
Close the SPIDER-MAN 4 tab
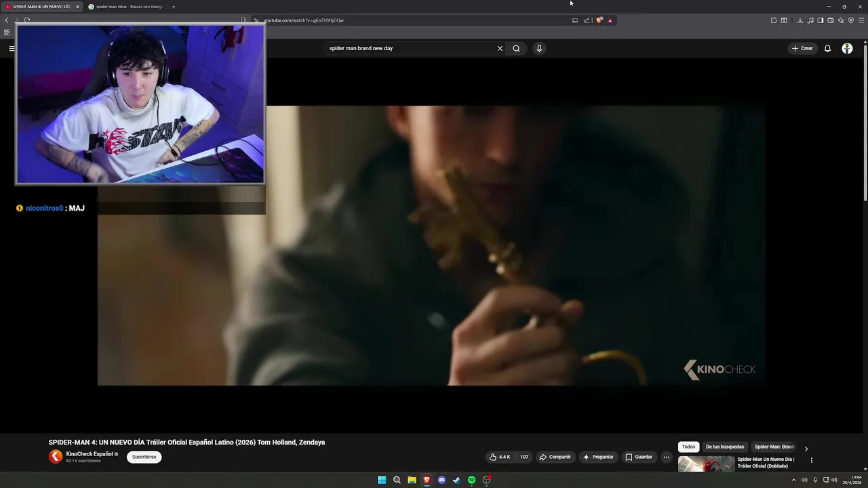click(77, 7)
